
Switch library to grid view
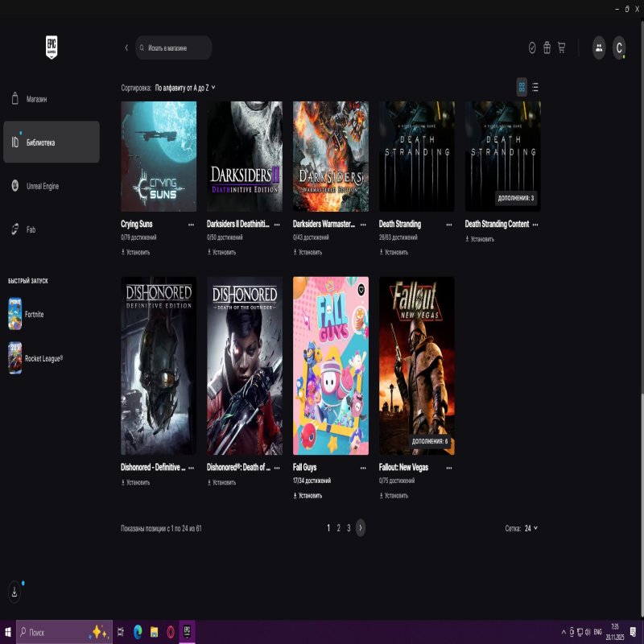point(522,87)
